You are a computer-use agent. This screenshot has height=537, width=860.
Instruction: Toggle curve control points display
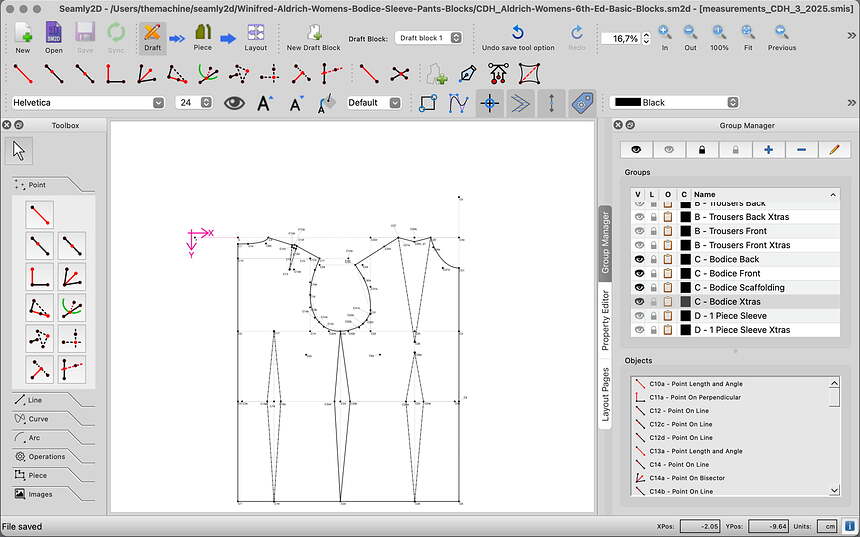tap(459, 103)
